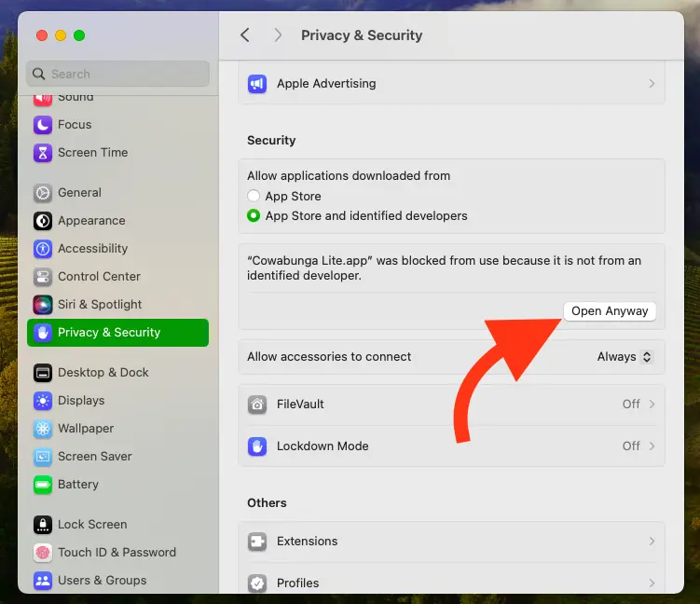Click the Siri & Spotlight icon

pos(43,305)
